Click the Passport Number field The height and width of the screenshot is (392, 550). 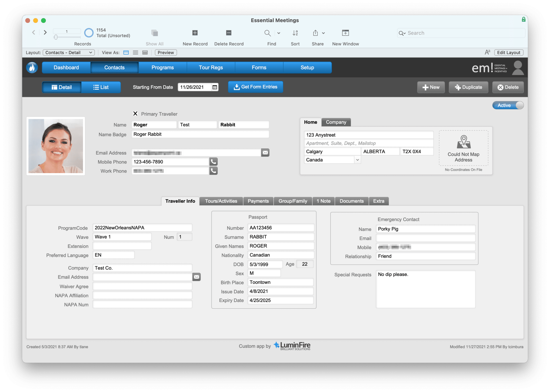281,228
